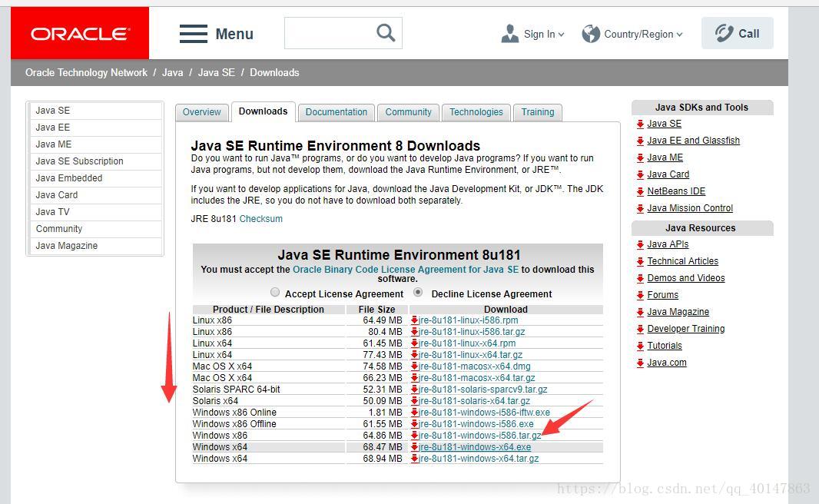Expand the Sign In dropdown chevron

(x=562, y=35)
